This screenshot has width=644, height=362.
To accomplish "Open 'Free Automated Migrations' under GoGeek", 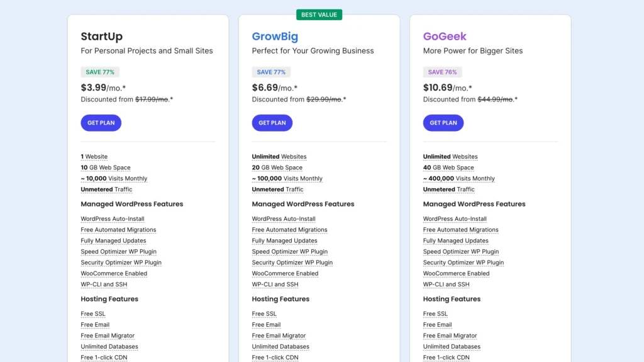I will point(460,230).
